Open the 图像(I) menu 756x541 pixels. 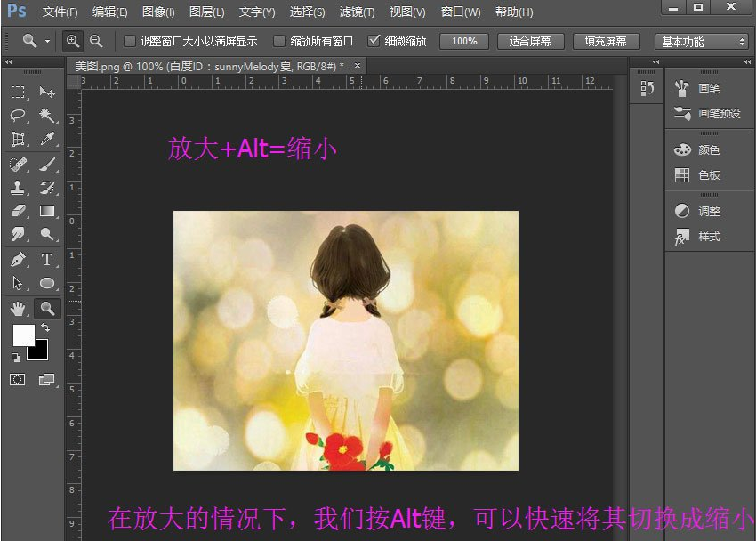pos(158,12)
